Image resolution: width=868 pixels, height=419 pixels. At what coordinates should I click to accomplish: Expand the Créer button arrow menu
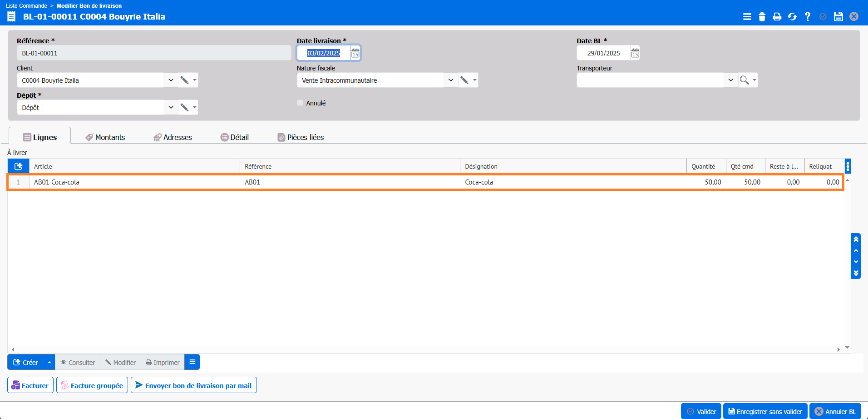click(x=49, y=363)
